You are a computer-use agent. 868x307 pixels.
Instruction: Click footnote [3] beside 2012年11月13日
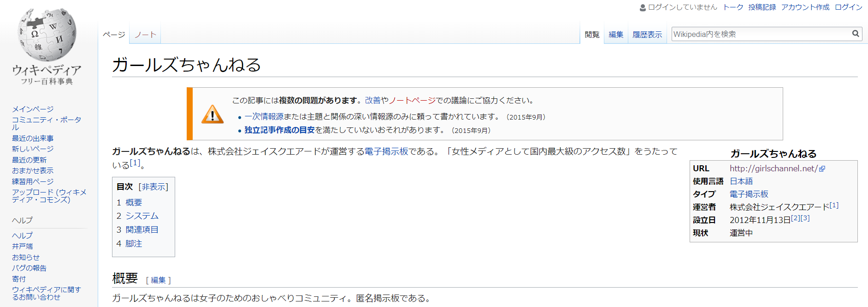coord(805,218)
